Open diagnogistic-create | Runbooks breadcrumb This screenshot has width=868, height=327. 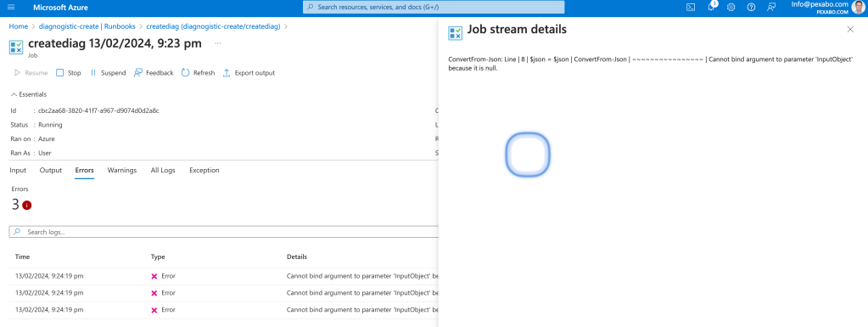coord(87,26)
